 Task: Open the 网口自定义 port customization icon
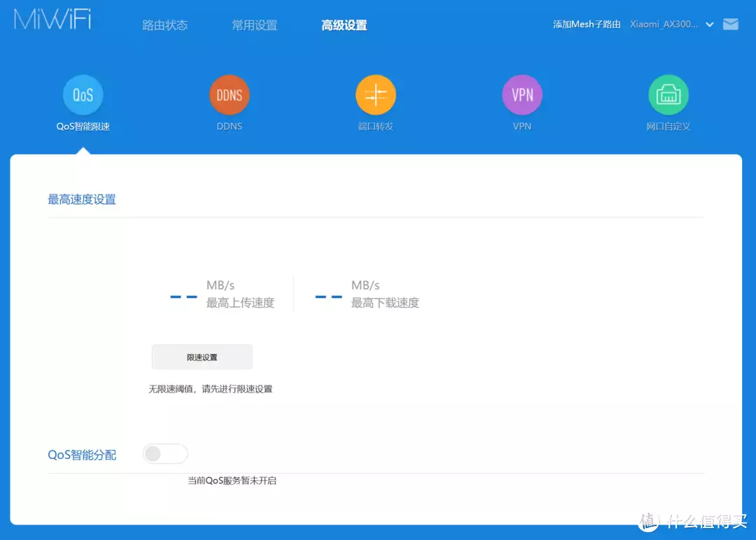point(668,94)
